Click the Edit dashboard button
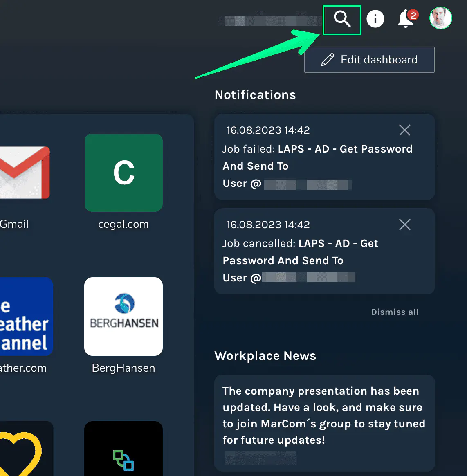The width and height of the screenshot is (467, 476). (369, 60)
